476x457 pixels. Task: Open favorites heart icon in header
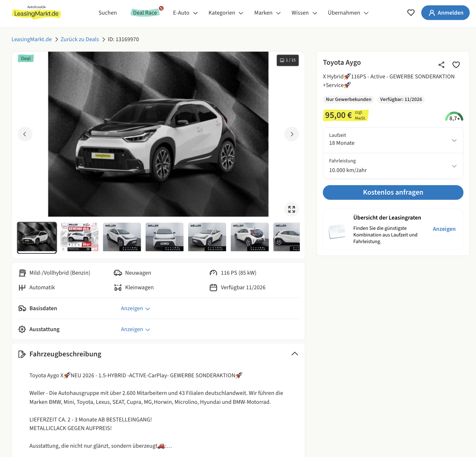point(411,13)
